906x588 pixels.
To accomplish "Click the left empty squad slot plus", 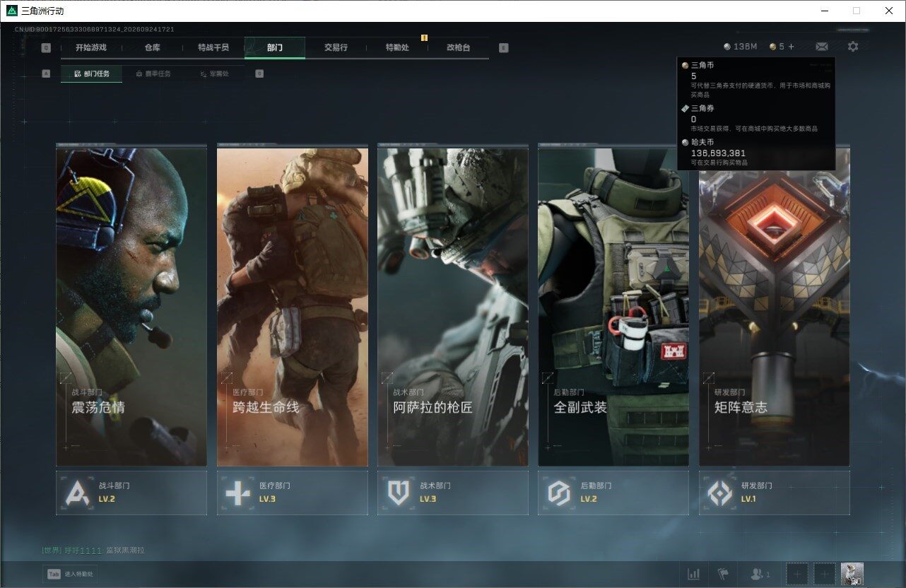I will pyautogui.click(x=797, y=574).
